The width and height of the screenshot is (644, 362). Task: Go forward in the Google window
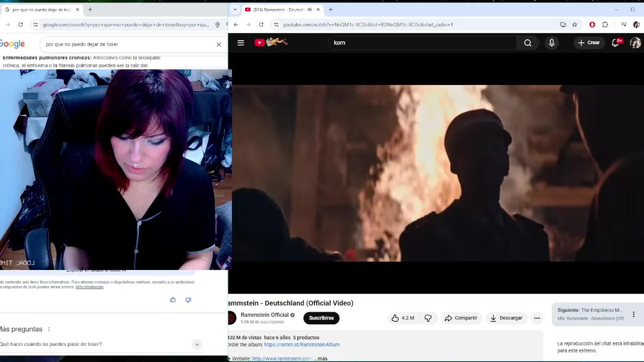(8, 25)
